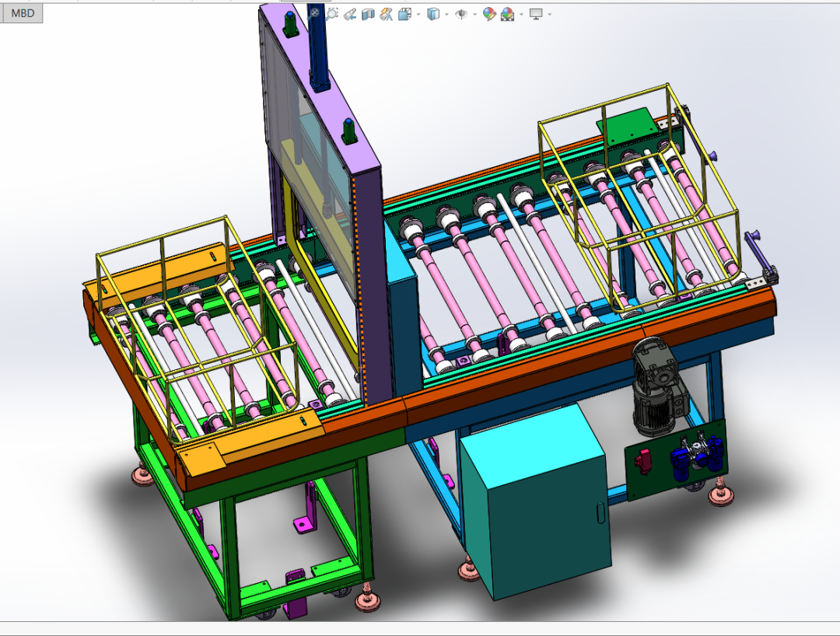
Task: Enable the Section View tool
Action: 369,13
